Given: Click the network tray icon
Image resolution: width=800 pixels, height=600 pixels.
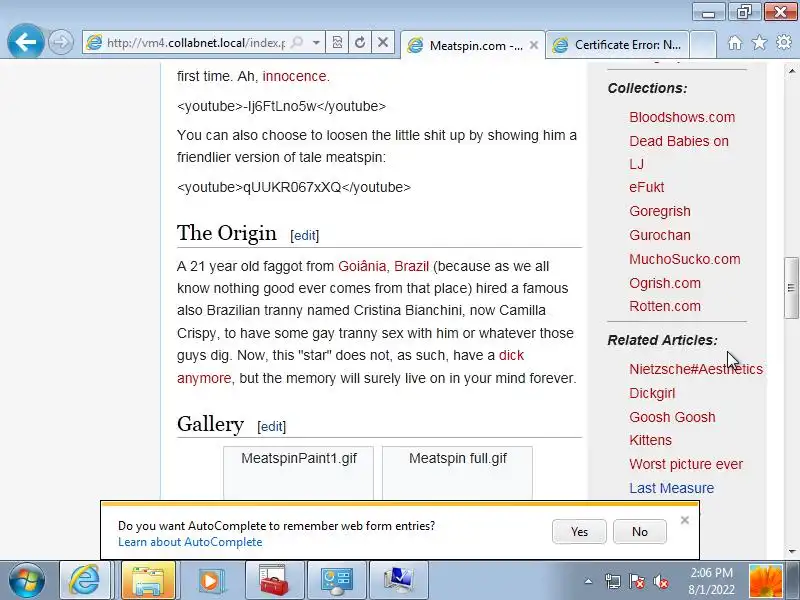Looking at the screenshot, I should (612, 581).
